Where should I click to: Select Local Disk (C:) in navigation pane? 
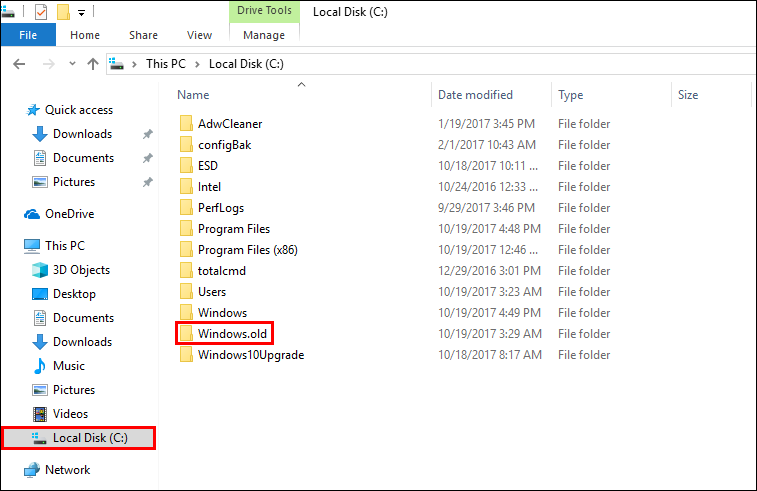pyautogui.click(x=79, y=438)
